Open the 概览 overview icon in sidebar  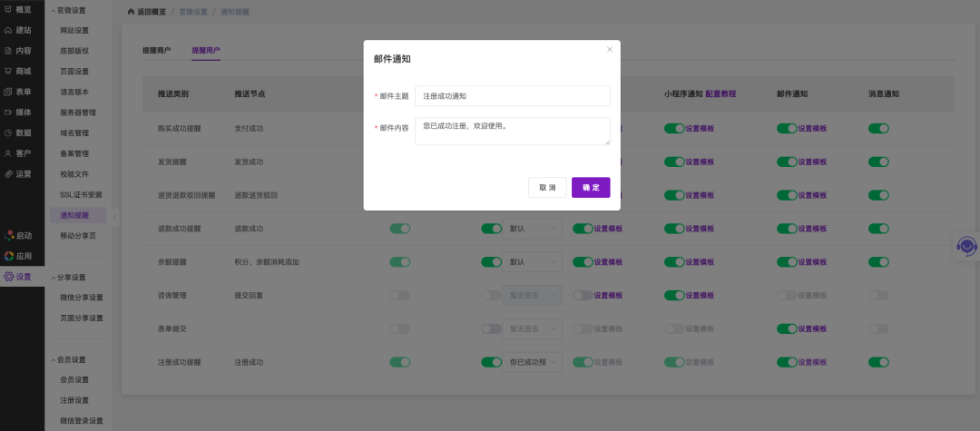click(x=9, y=9)
